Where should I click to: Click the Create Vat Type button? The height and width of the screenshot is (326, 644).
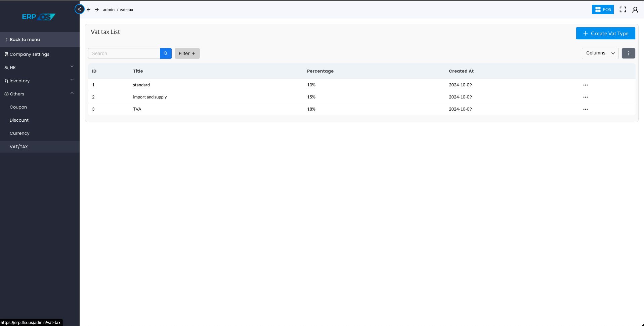point(605,34)
